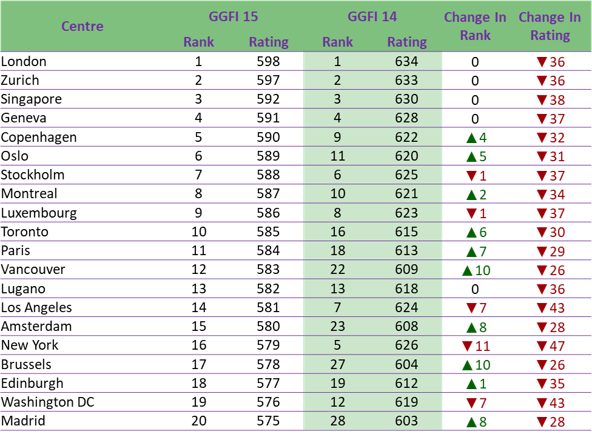Click New York's rating change down 47

pos(550,346)
